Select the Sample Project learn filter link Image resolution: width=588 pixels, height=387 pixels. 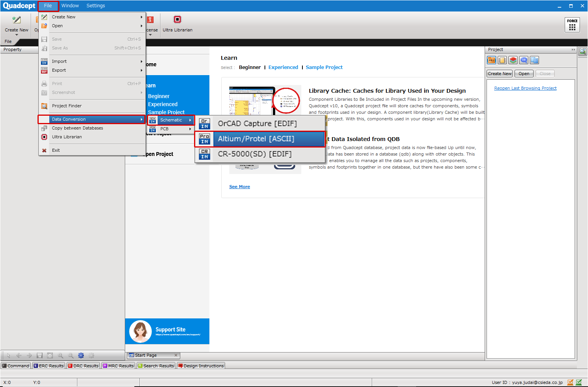[324, 67]
